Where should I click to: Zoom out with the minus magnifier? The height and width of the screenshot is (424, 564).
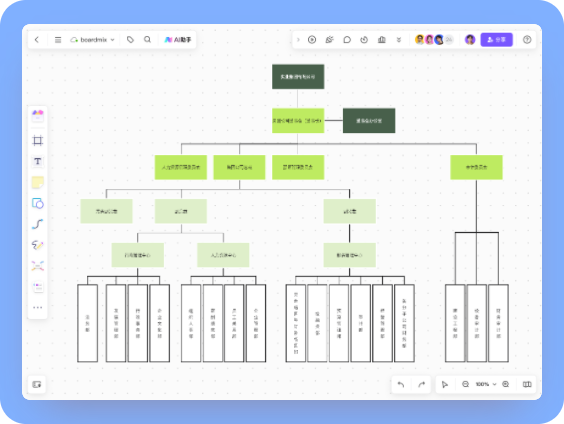(465, 384)
